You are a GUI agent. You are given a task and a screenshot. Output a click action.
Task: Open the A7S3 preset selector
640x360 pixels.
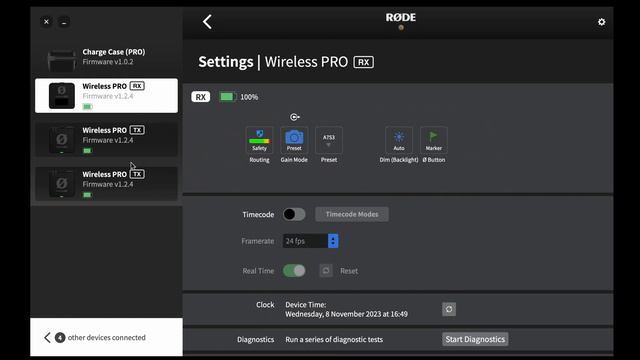click(329, 140)
